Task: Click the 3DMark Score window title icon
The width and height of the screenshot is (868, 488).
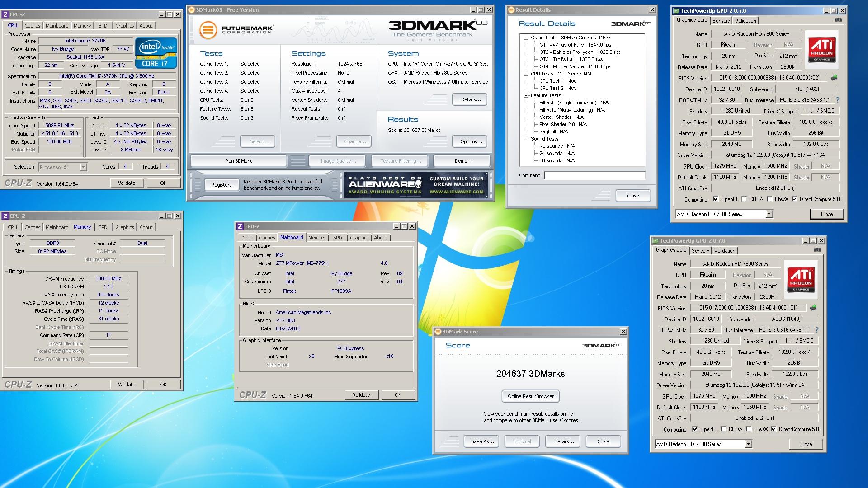Action: pos(438,332)
